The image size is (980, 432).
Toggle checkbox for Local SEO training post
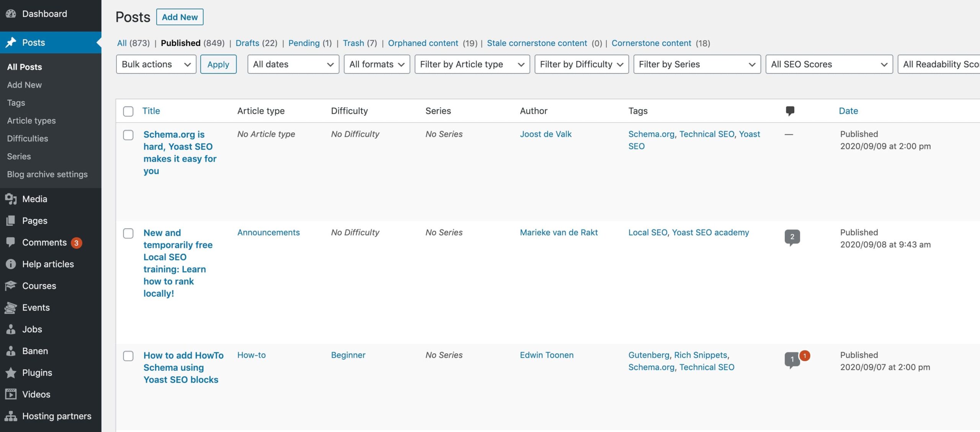(x=128, y=232)
